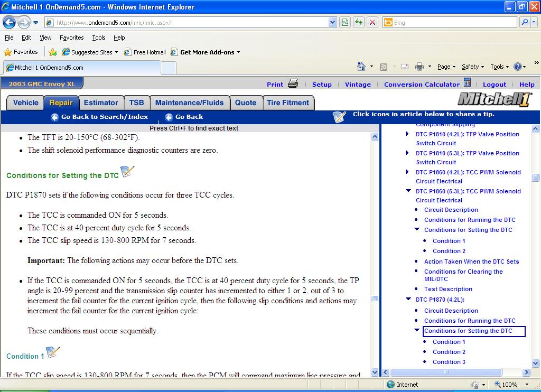Open the Edit menu
This screenshot has height=392, width=541.
coord(26,38)
